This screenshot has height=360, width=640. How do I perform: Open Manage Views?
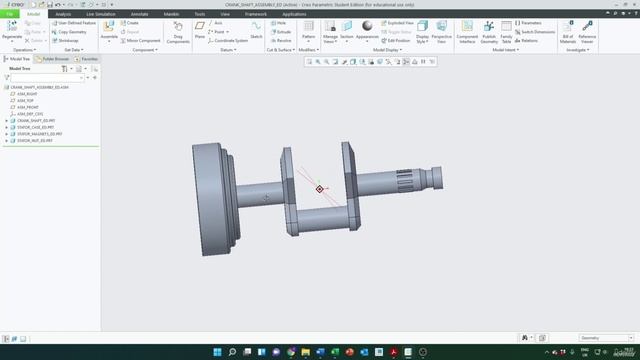click(330, 32)
